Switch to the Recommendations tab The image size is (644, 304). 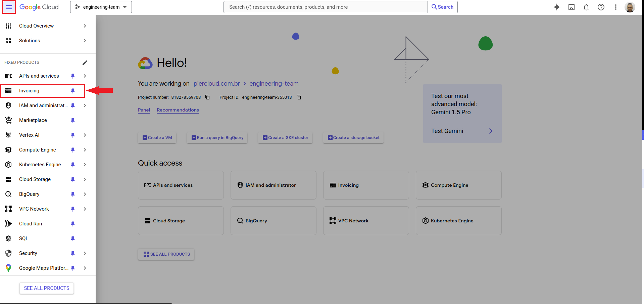(x=178, y=110)
